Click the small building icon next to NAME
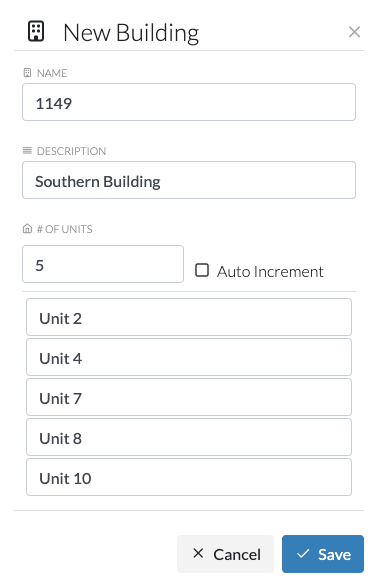Image resolution: width=376 pixels, height=586 pixels. pyautogui.click(x=27, y=73)
